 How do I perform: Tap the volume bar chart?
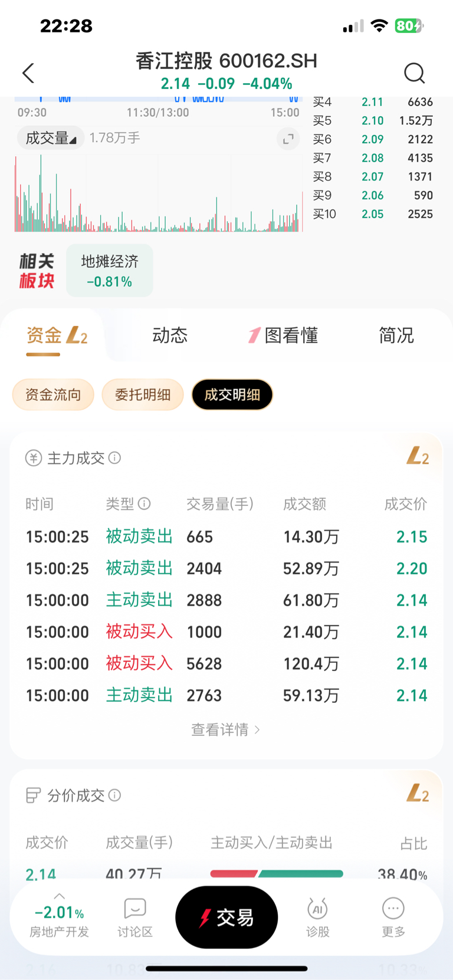[159, 193]
